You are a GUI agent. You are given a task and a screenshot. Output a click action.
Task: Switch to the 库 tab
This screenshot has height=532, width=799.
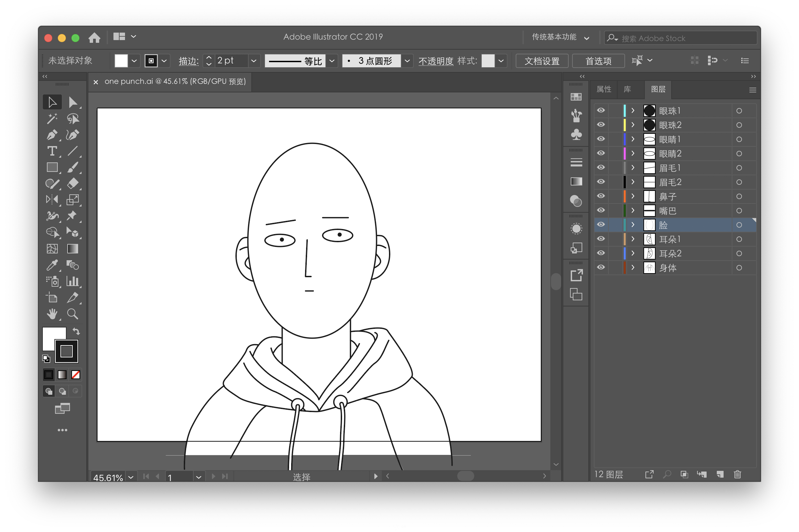pos(627,89)
